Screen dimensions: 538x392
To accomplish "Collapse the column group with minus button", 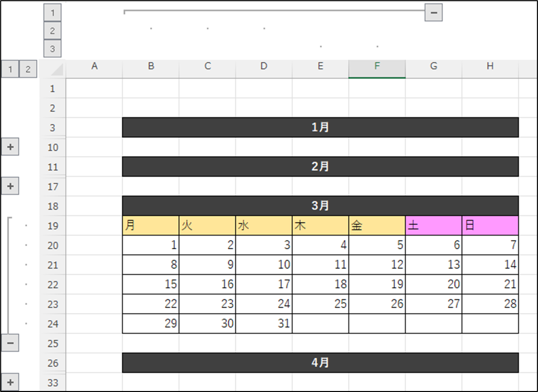I will click(x=433, y=12).
